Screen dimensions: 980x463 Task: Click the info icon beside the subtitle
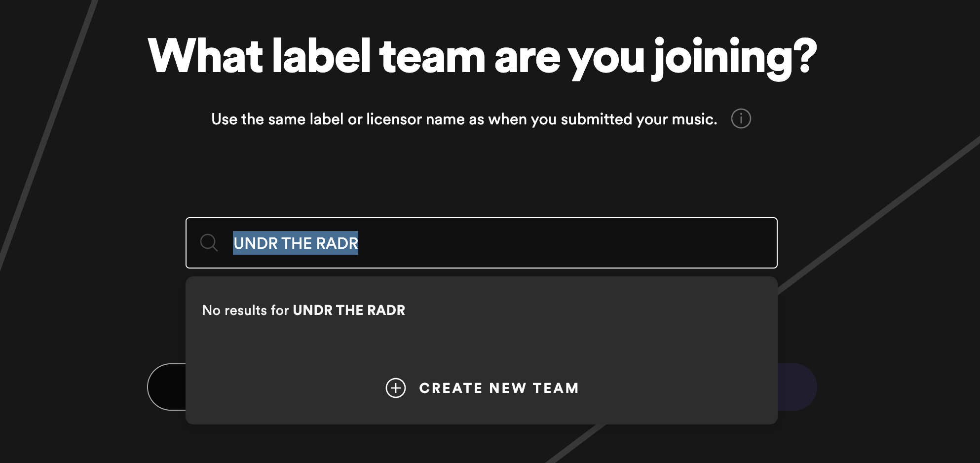click(x=741, y=119)
